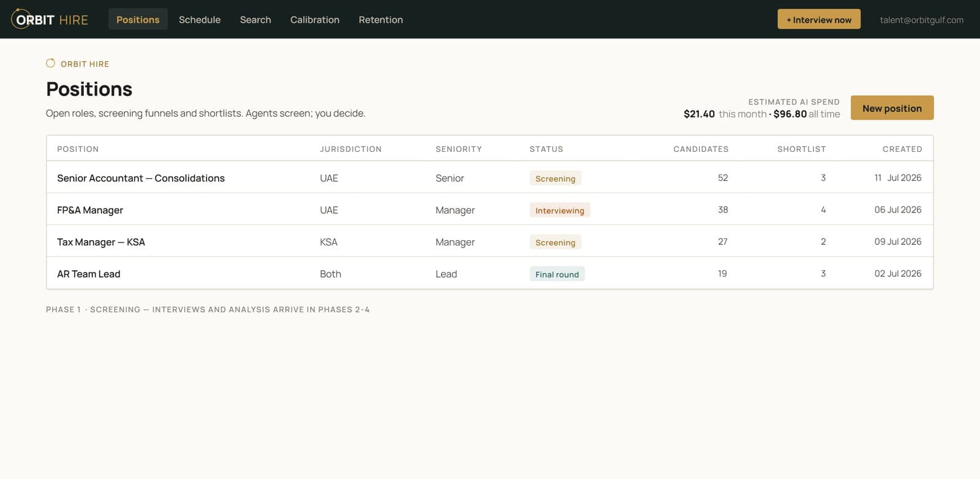Click the Both jurisdiction cell
This screenshot has width=980, height=479.
pyautogui.click(x=330, y=274)
